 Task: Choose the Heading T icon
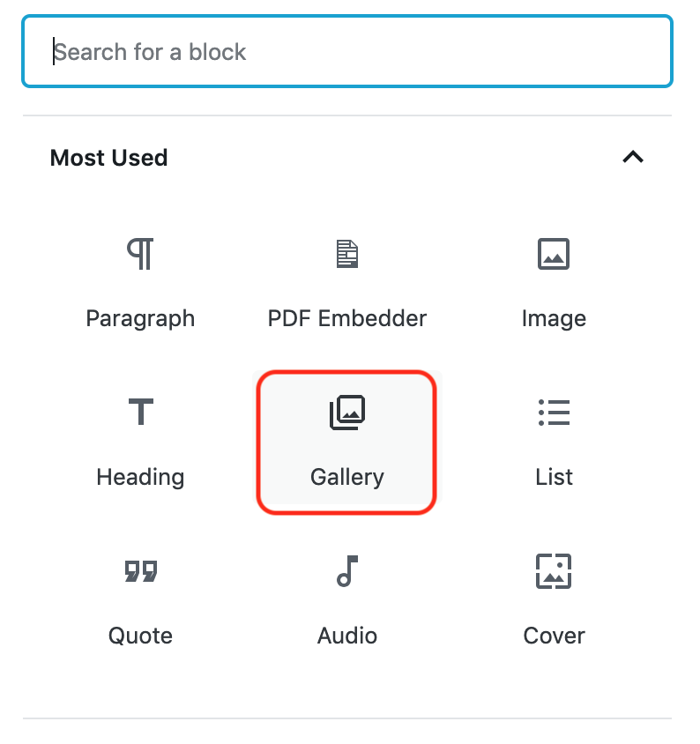pyautogui.click(x=141, y=412)
